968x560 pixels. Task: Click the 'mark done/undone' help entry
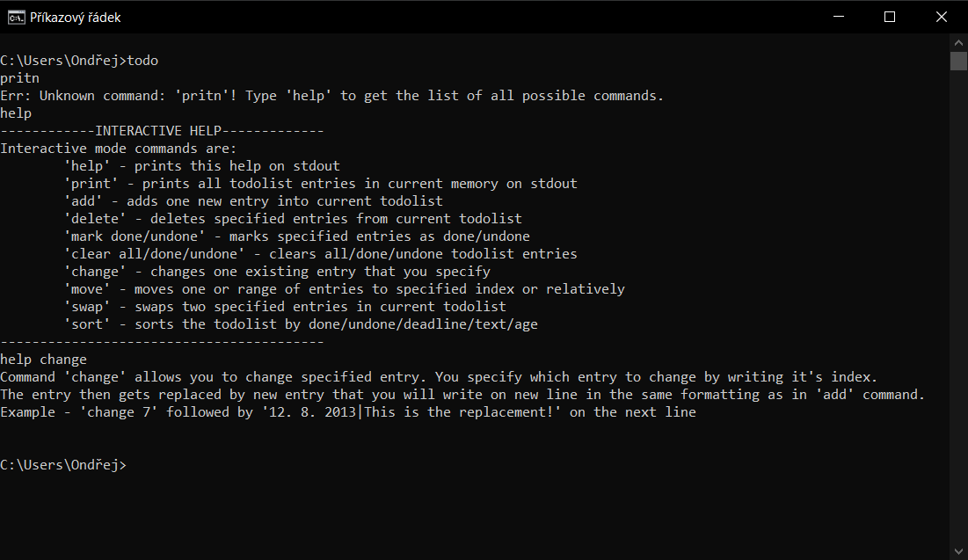click(296, 236)
